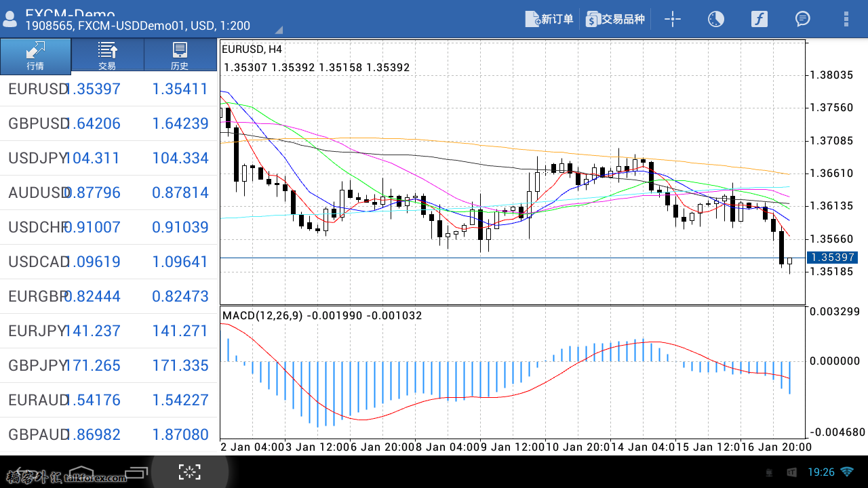Image resolution: width=868 pixels, height=488 pixels.
Task: Click the 1.35185 price axis label
Action: pyautogui.click(x=832, y=272)
